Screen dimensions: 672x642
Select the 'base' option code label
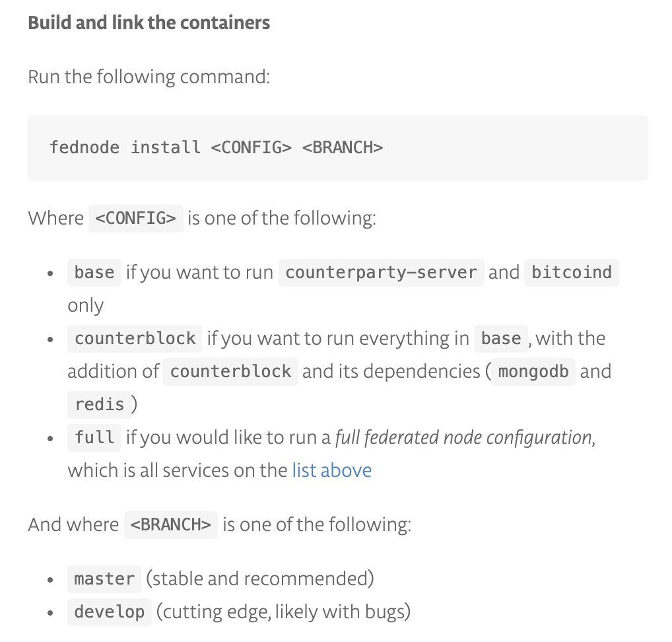point(94,272)
